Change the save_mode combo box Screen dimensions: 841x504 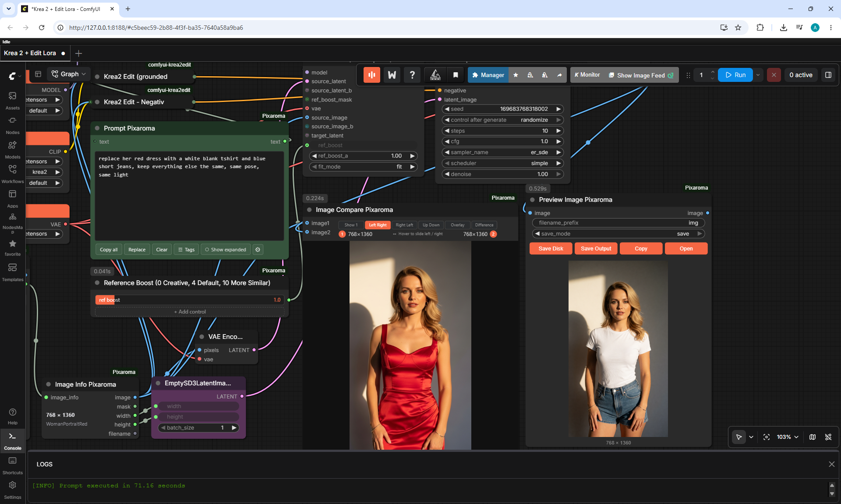(618, 234)
